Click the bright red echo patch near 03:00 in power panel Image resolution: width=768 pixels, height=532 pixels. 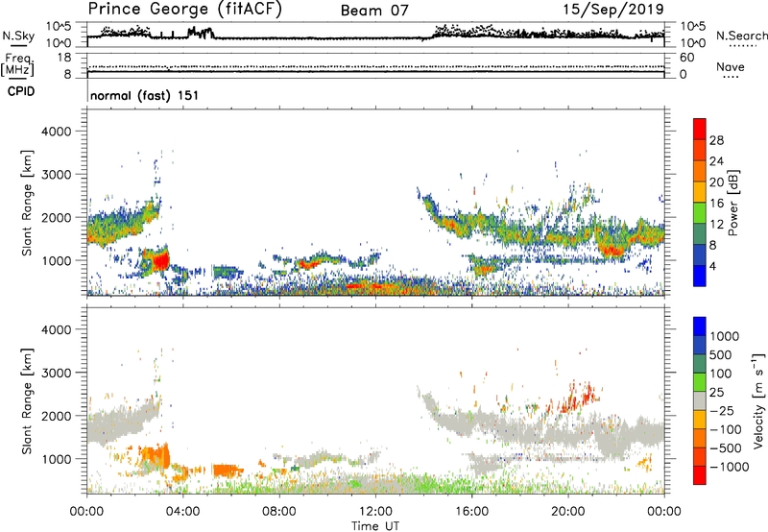click(x=159, y=261)
